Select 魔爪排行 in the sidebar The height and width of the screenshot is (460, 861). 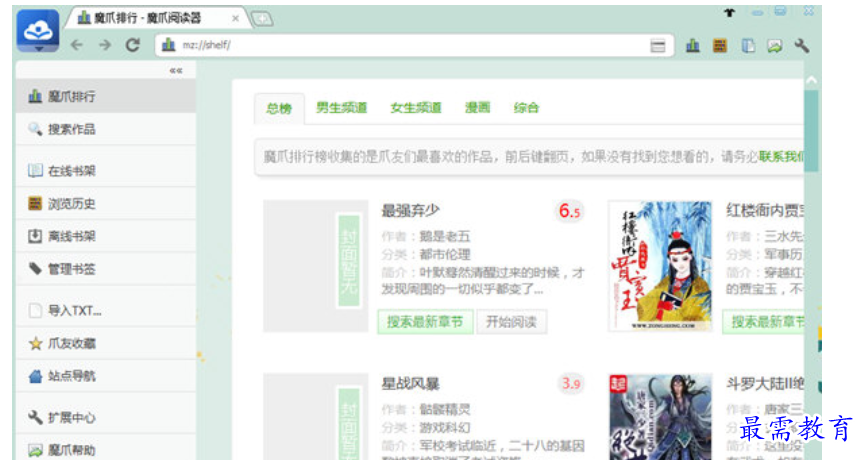pyautogui.click(x=106, y=96)
